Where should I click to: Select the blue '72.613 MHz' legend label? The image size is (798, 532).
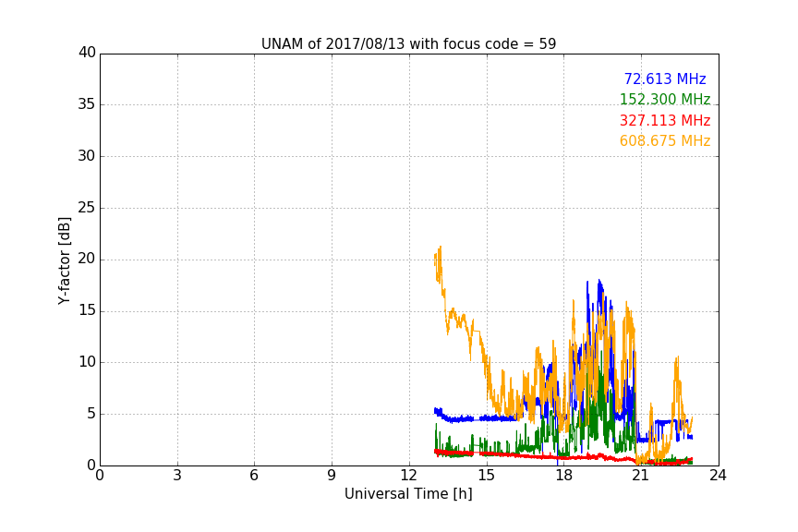pos(665,79)
